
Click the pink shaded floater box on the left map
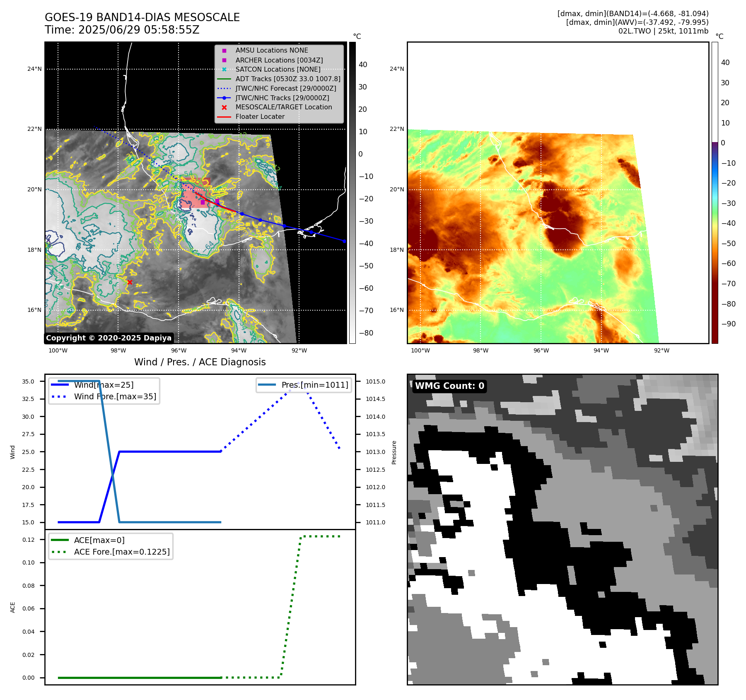[x=196, y=193]
